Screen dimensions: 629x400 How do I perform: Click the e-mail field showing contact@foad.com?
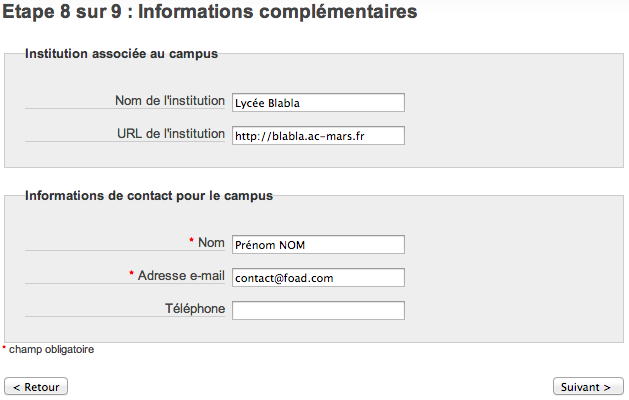(x=318, y=277)
